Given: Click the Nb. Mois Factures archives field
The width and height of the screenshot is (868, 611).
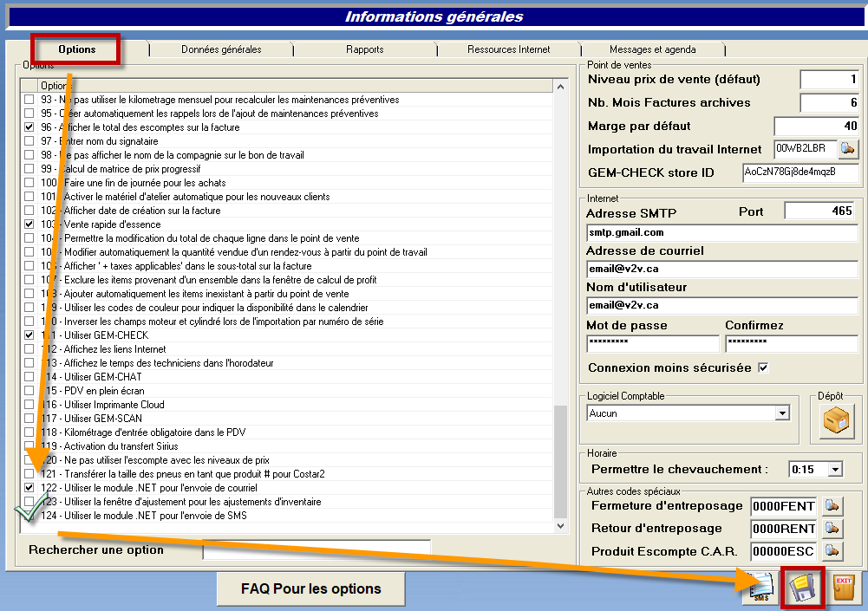Looking at the screenshot, I should pos(829,102).
